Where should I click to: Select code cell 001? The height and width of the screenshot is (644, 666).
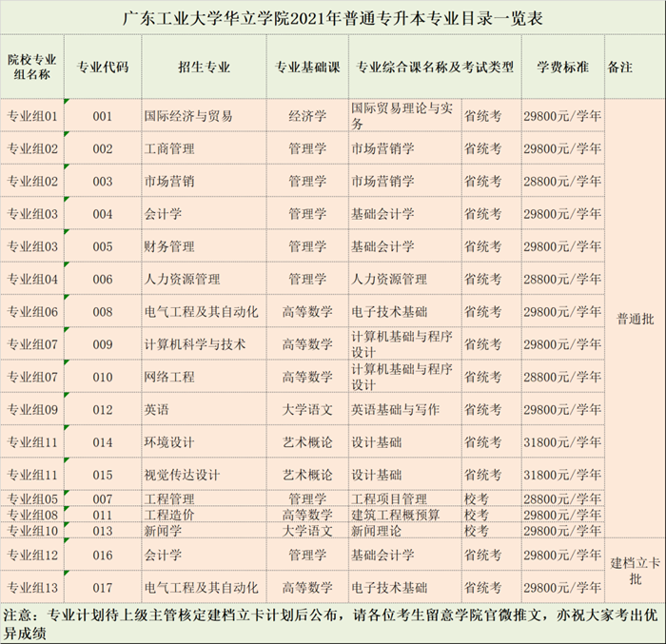(103, 115)
